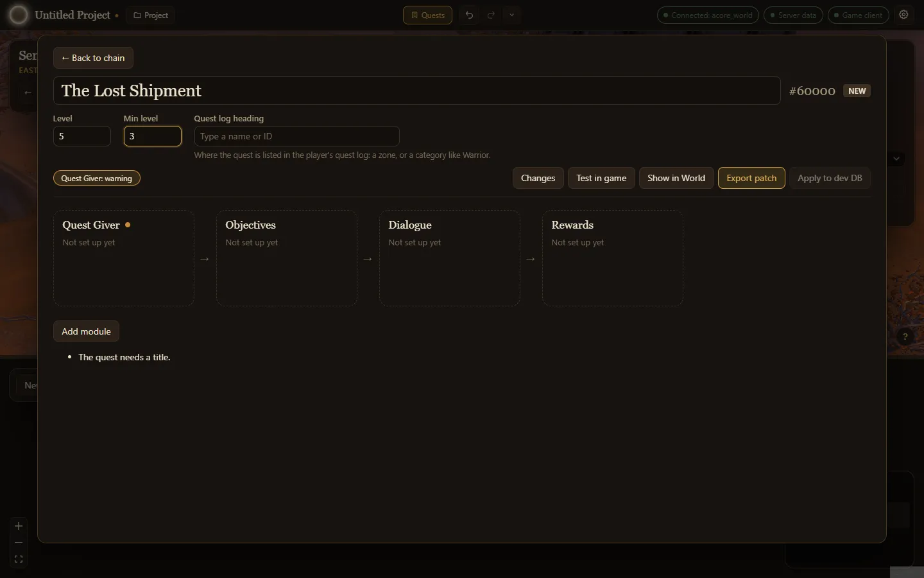Click the undo arrow icon
924x578 pixels.
tap(470, 15)
